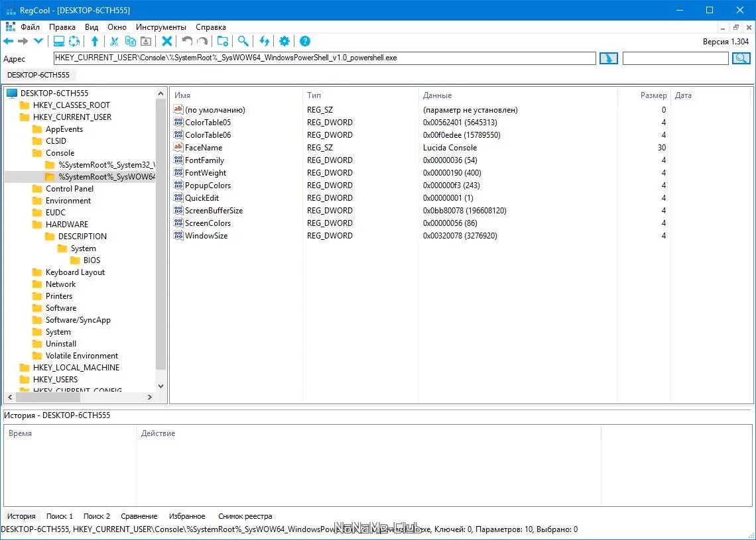Select the Keyboard Layout key
The width and height of the screenshot is (756, 540).
75,272
